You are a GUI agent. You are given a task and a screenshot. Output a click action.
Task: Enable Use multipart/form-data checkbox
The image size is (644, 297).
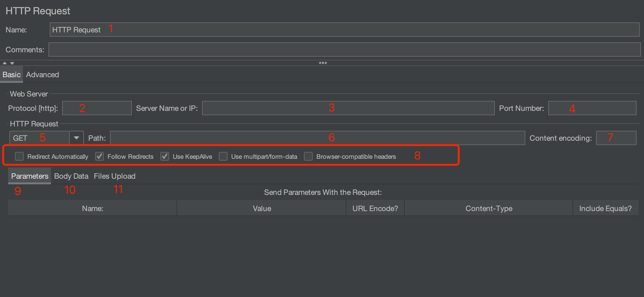pyautogui.click(x=223, y=156)
